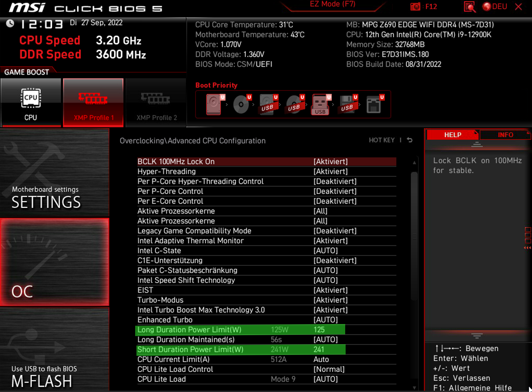The image size is (532, 392).
Task: Change language with the DEU globe icon
Action: coord(495,6)
